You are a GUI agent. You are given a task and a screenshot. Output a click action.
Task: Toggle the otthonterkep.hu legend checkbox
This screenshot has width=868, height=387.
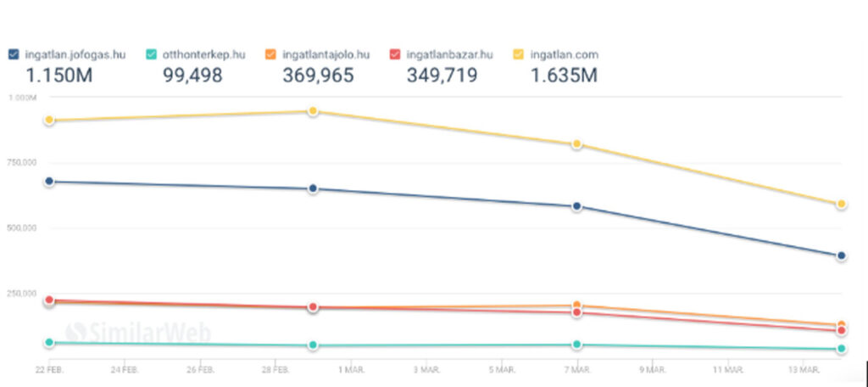tap(151, 55)
